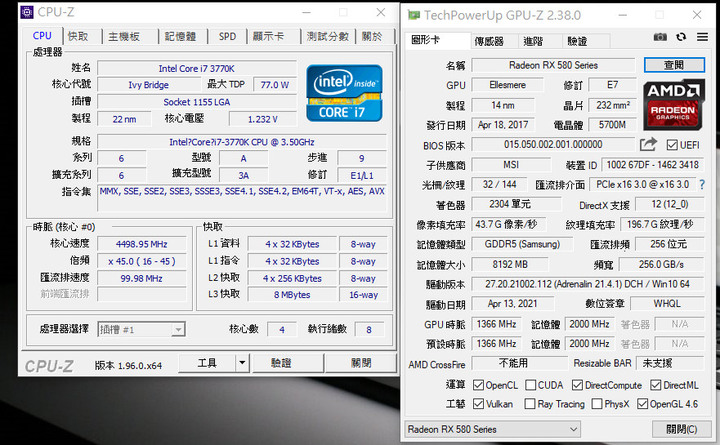The image size is (720, 445).
Task: Click the subvendor value MSI
Action: click(511, 164)
